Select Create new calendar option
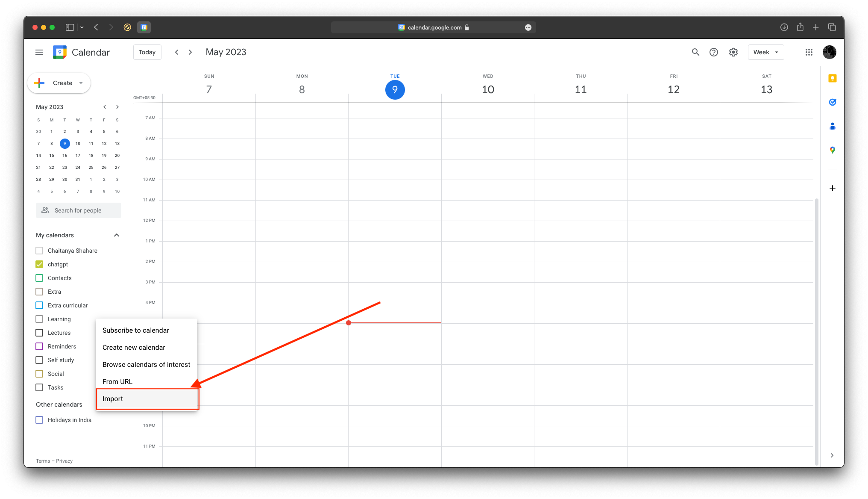 [x=134, y=347]
